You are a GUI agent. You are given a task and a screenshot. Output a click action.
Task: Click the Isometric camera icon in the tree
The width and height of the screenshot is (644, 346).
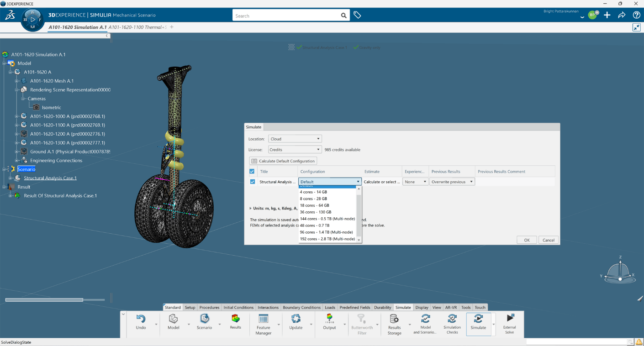pyautogui.click(x=36, y=107)
